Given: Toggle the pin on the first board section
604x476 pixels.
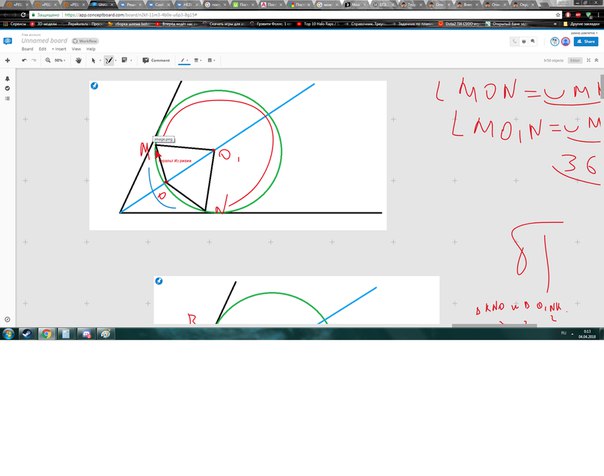Looking at the screenshot, I should click(x=96, y=87).
